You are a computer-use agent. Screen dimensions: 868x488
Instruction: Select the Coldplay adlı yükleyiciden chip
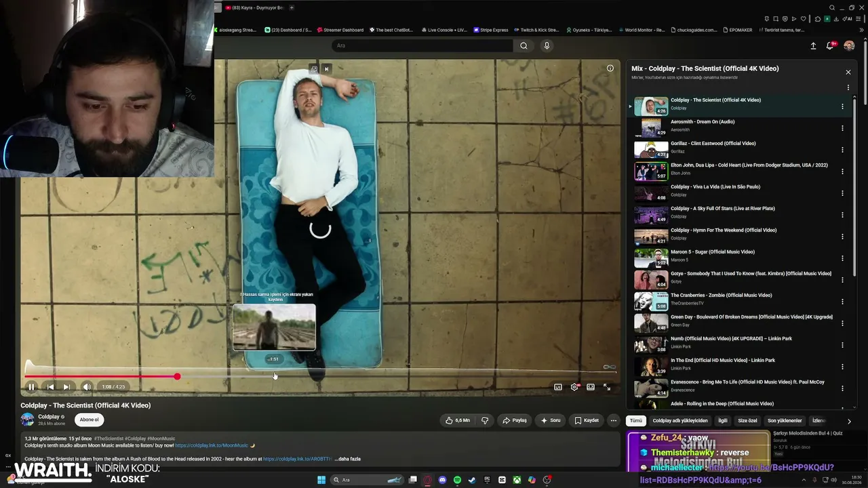[x=680, y=421]
